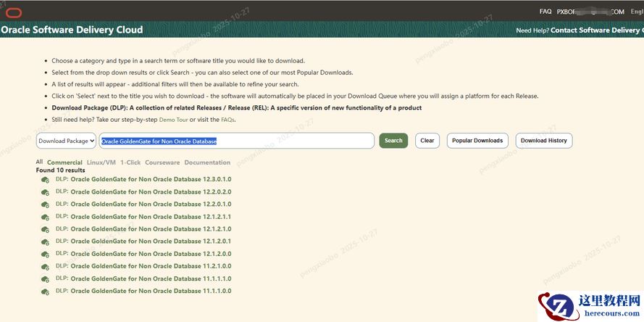Select the Linux/VM filter tab
The height and width of the screenshot is (322, 644).
(101, 162)
